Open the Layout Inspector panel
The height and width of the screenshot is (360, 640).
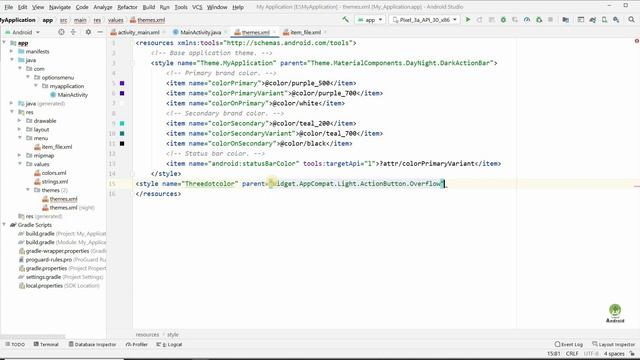(614, 344)
